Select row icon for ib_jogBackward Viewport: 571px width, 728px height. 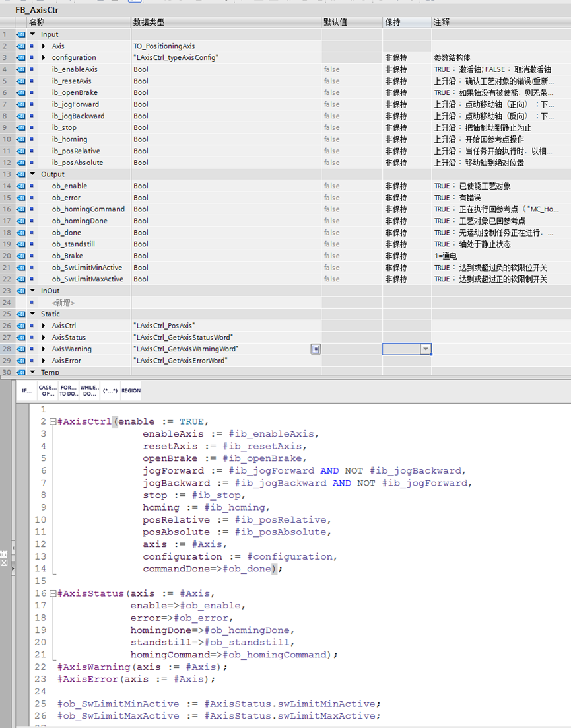pos(21,116)
